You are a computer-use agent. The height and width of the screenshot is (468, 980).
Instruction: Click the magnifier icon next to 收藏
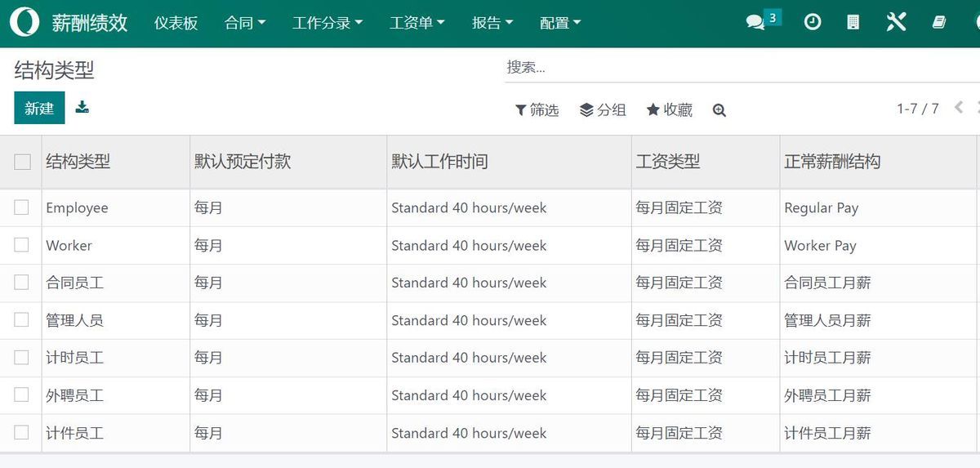coord(719,110)
